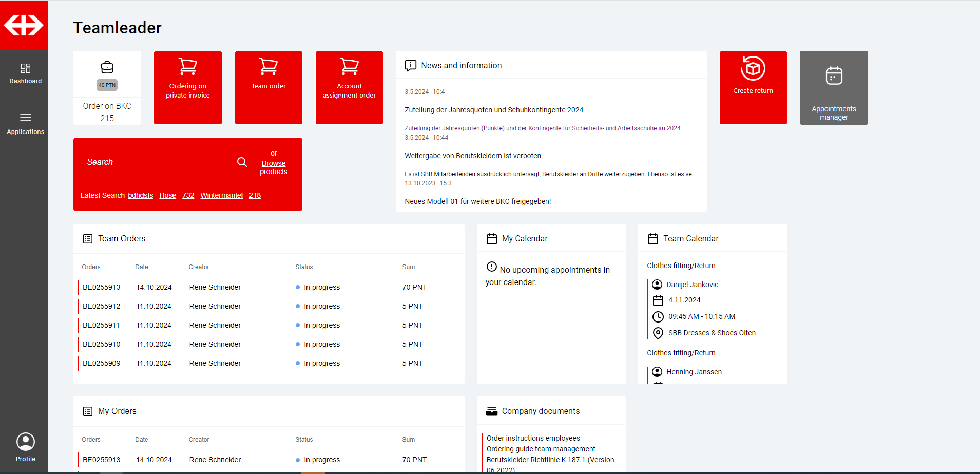Open the Zuteilung der Jahresquoten news link

coord(543,128)
